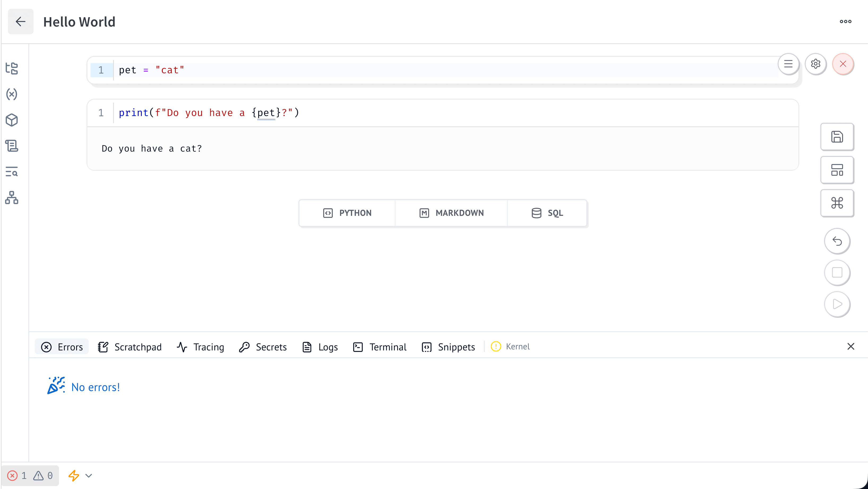Image resolution: width=868 pixels, height=489 pixels.
Task: Switch to the Tracing tab
Action: click(x=200, y=347)
